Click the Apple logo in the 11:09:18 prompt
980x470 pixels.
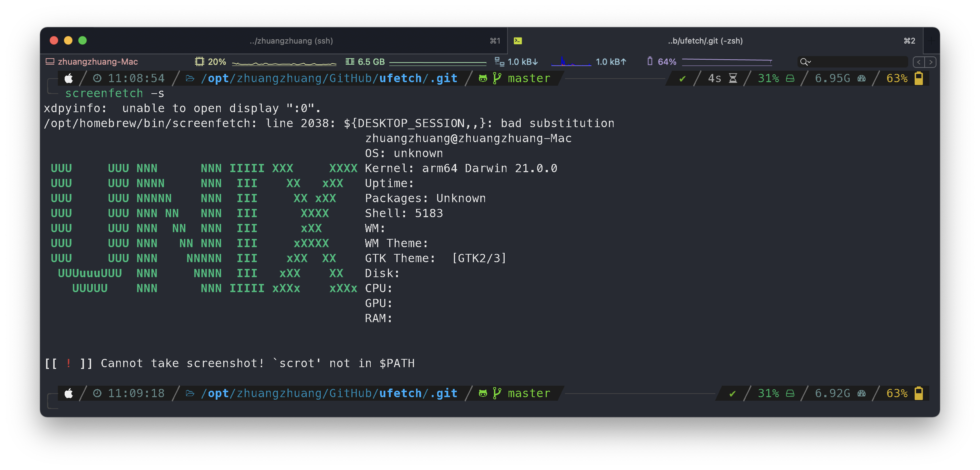[x=69, y=393]
